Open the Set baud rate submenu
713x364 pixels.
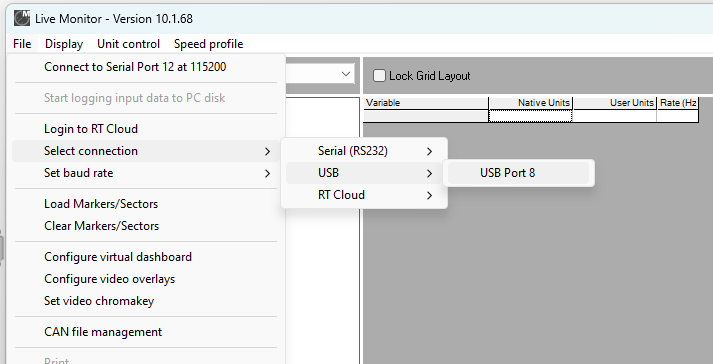coord(146,173)
